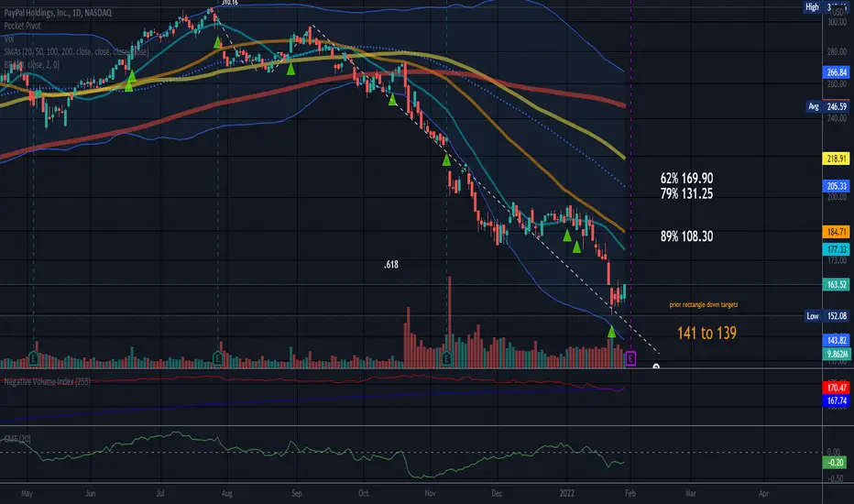Image resolution: width=854 pixels, height=504 pixels.
Task: Click the 280.00 price scale label
Action: 837,51
